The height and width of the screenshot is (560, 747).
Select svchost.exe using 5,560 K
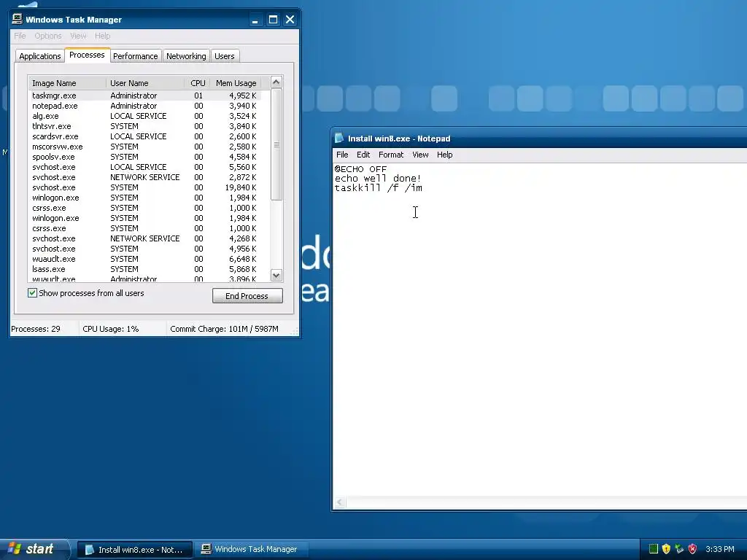pos(145,167)
